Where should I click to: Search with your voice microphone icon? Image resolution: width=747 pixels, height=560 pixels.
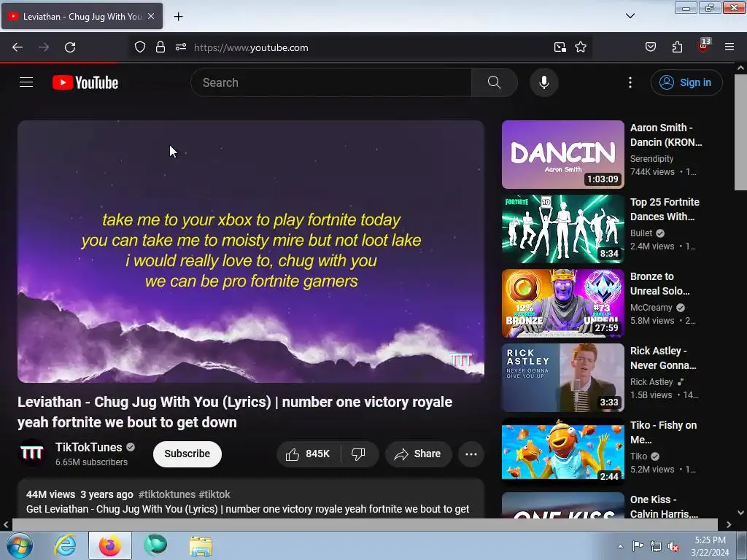click(544, 82)
